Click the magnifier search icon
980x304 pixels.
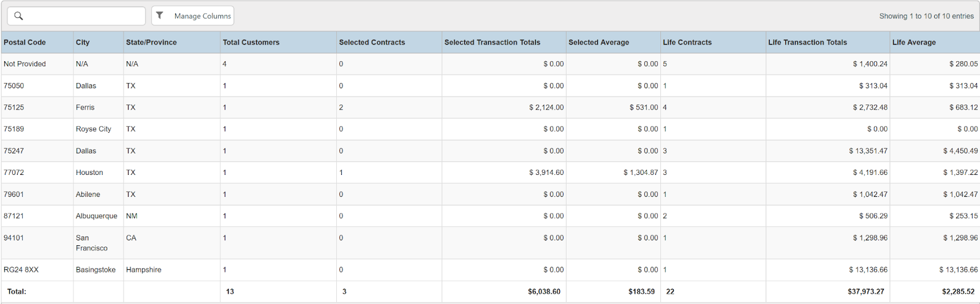click(18, 16)
